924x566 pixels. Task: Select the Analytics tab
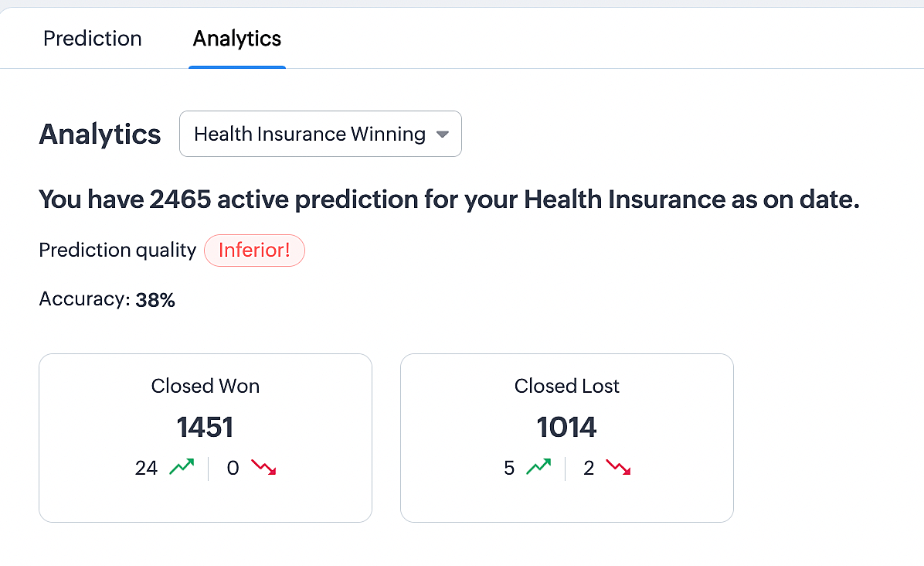tap(237, 39)
